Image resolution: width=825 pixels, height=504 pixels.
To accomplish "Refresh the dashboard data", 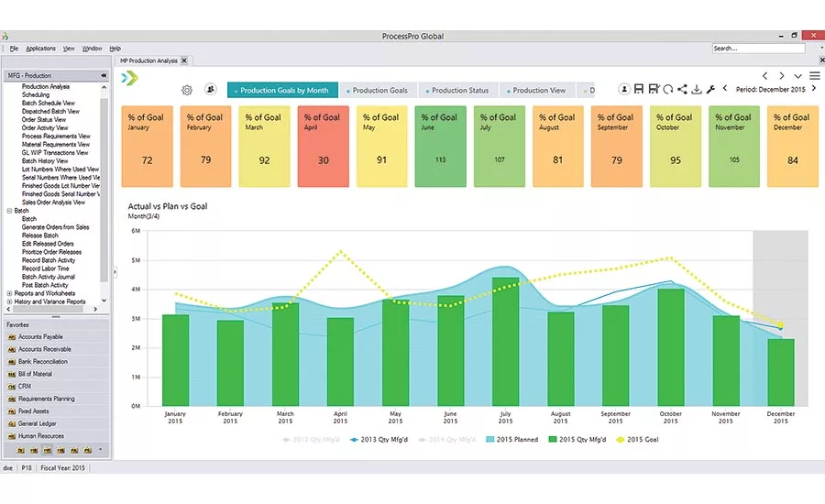I will pyautogui.click(x=668, y=90).
